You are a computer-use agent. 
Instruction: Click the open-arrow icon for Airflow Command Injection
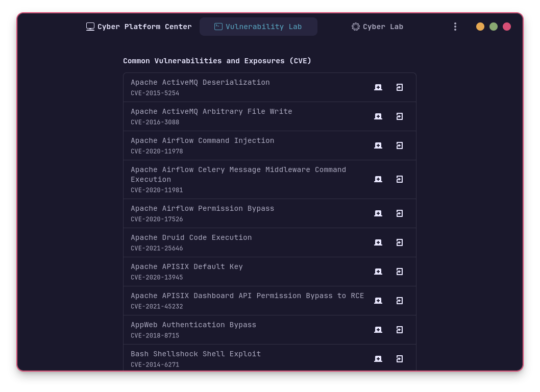pos(400,145)
